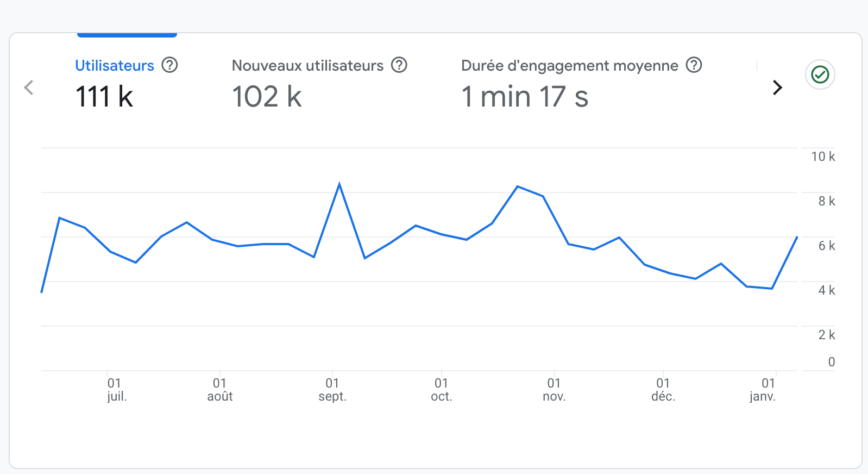Click the 1 min 17 s value
The image size is (868, 474).
(525, 97)
